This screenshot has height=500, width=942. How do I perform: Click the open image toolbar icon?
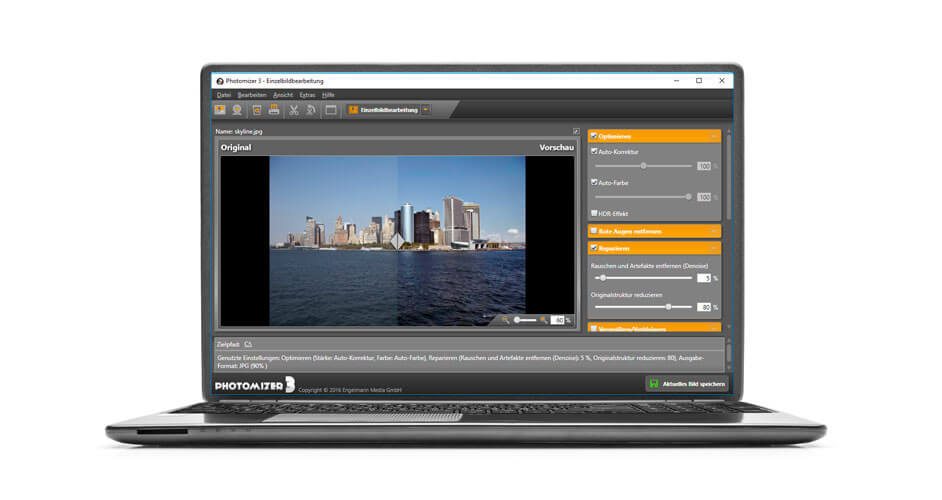(x=221, y=110)
